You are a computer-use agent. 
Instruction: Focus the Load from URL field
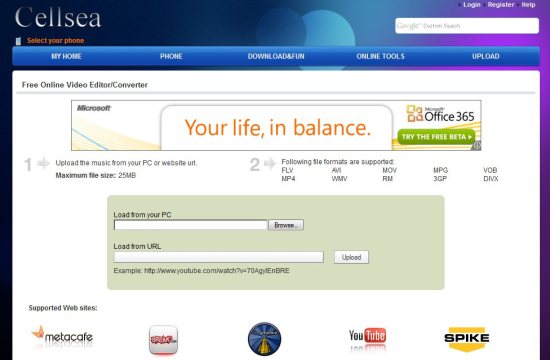point(219,257)
